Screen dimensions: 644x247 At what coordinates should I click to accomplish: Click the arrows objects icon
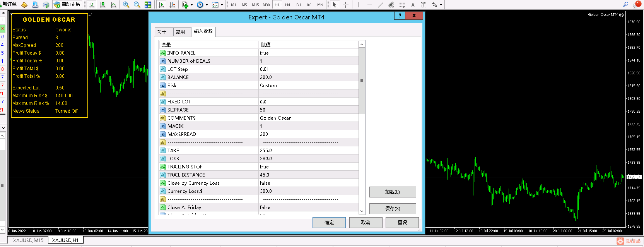(x=435, y=5)
